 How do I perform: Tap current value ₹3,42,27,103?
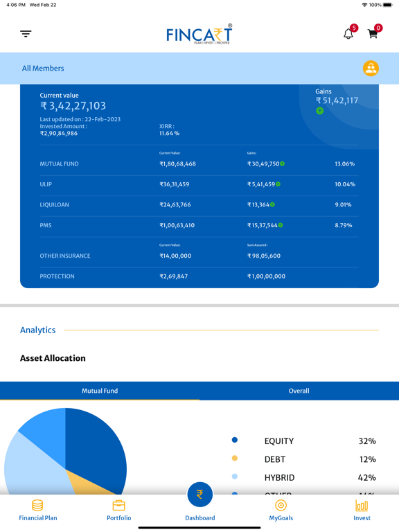pyautogui.click(x=73, y=106)
